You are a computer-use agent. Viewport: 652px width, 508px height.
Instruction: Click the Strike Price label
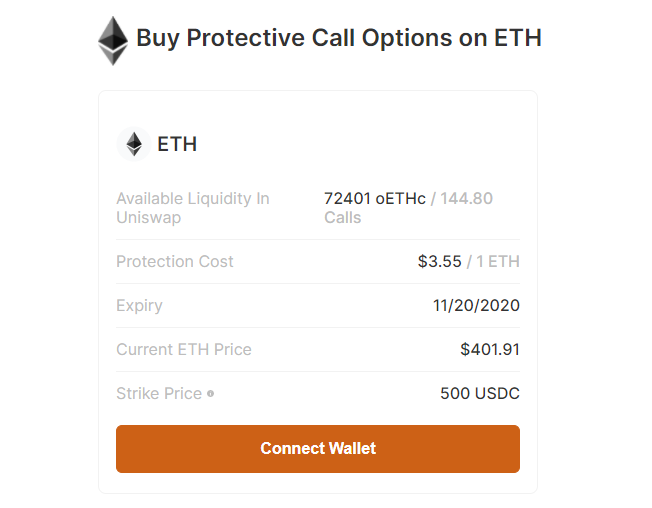click(x=159, y=394)
